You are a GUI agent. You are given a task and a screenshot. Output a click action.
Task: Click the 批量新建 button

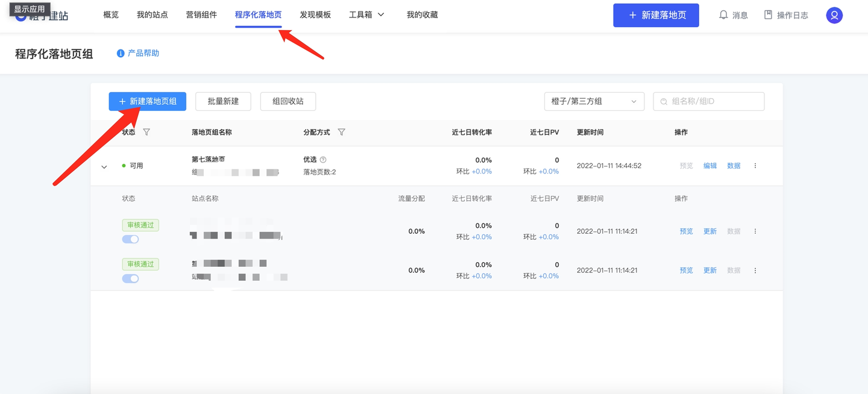coord(223,101)
